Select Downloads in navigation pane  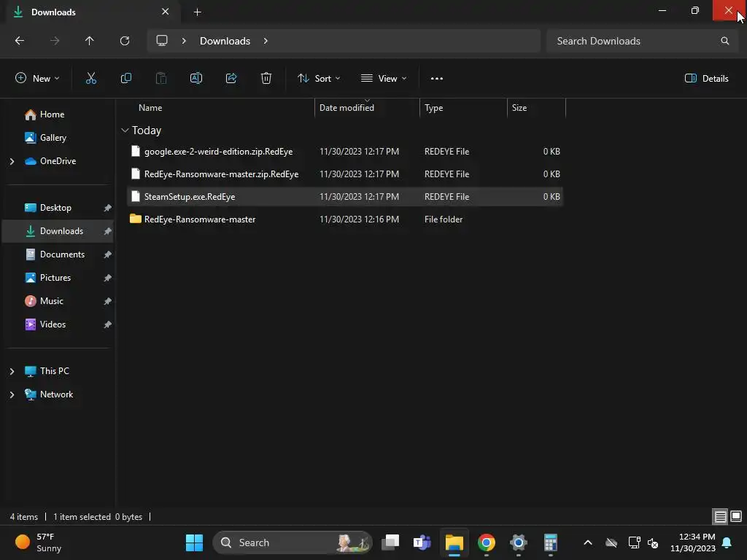[58, 231]
